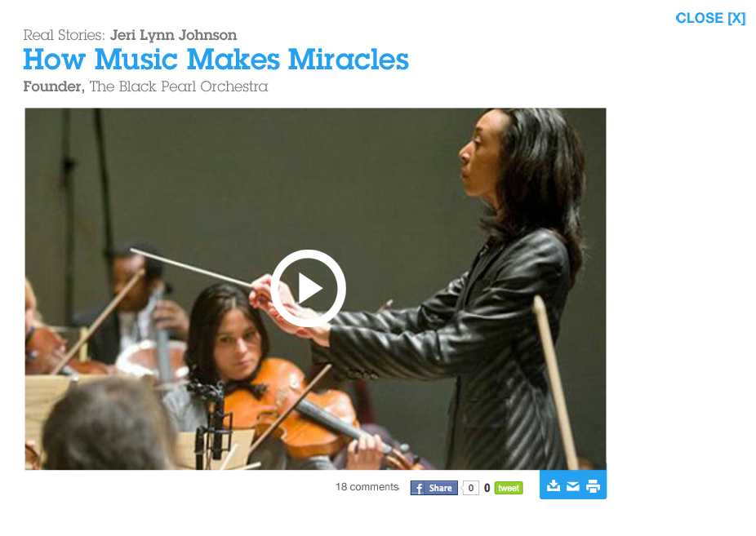
Task: Click the download icon in blue toolbar
Action: 554,486
